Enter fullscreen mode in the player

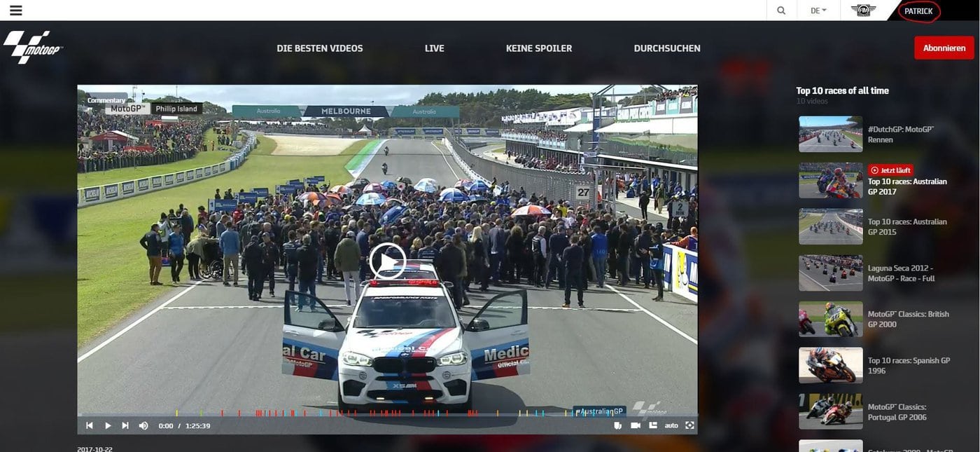pyautogui.click(x=689, y=425)
